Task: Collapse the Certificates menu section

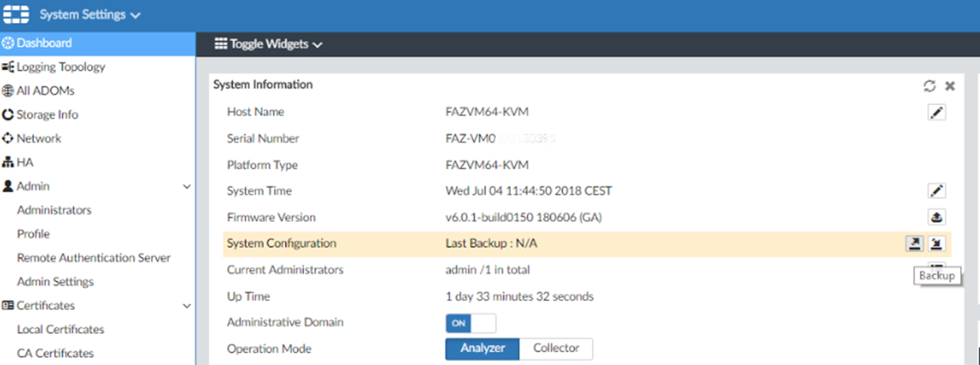Action: [x=186, y=306]
